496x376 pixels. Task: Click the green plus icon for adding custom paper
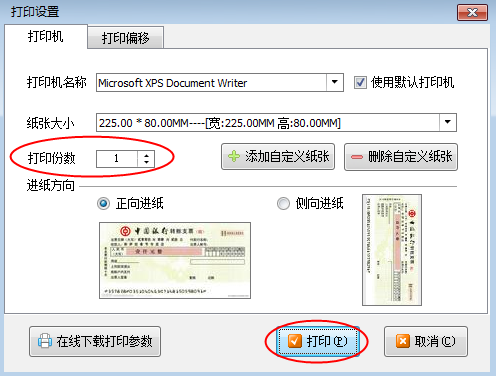tap(234, 156)
